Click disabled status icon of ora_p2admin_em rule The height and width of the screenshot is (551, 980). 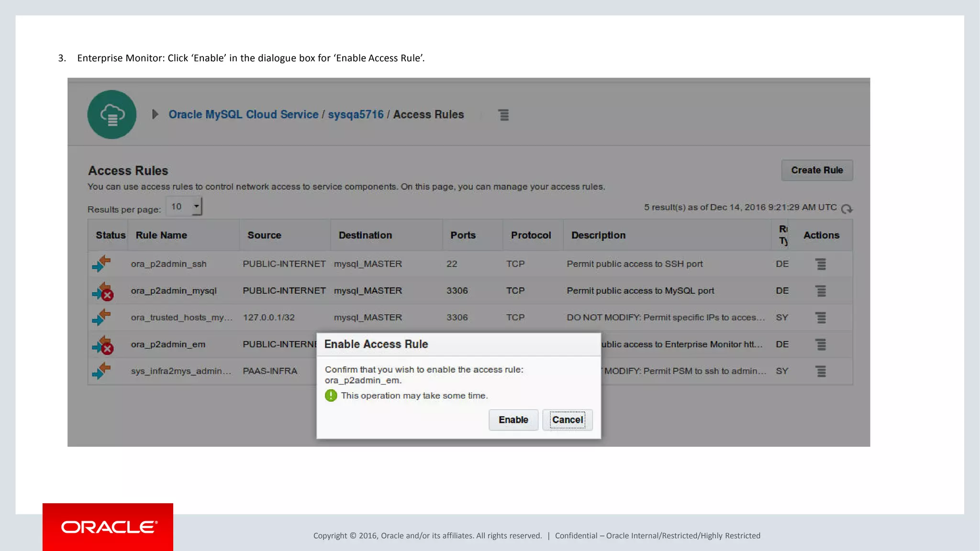[x=102, y=345]
